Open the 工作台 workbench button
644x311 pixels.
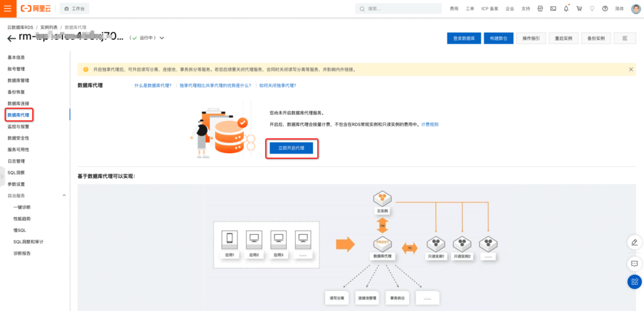pos(75,8)
